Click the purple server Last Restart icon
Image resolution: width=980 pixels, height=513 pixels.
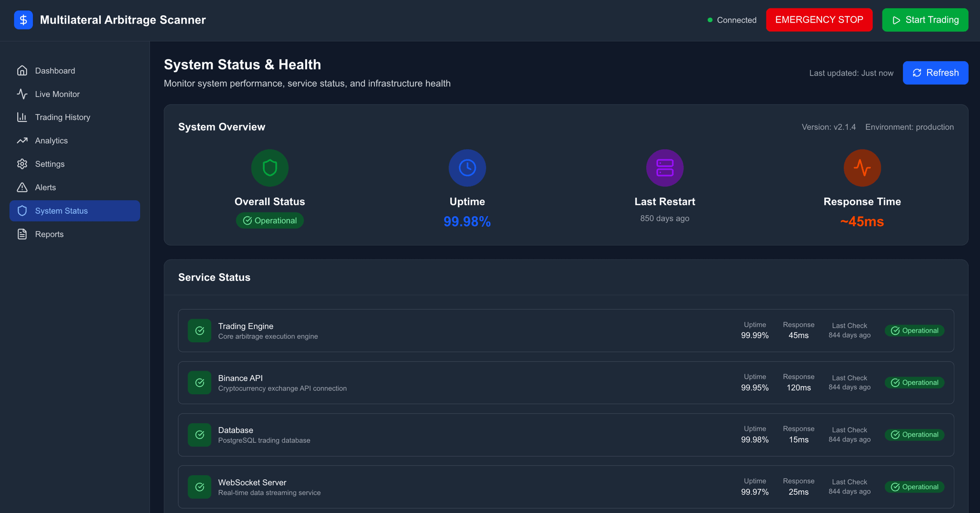tap(665, 168)
